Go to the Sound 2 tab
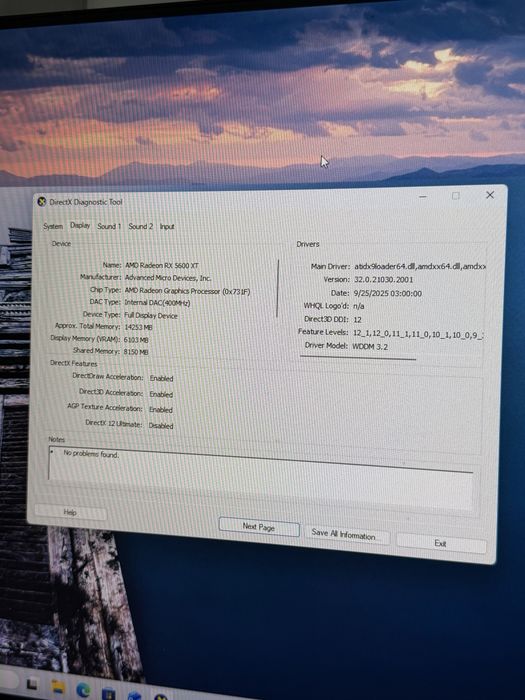Image resolution: width=525 pixels, height=700 pixels. pyautogui.click(x=140, y=226)
